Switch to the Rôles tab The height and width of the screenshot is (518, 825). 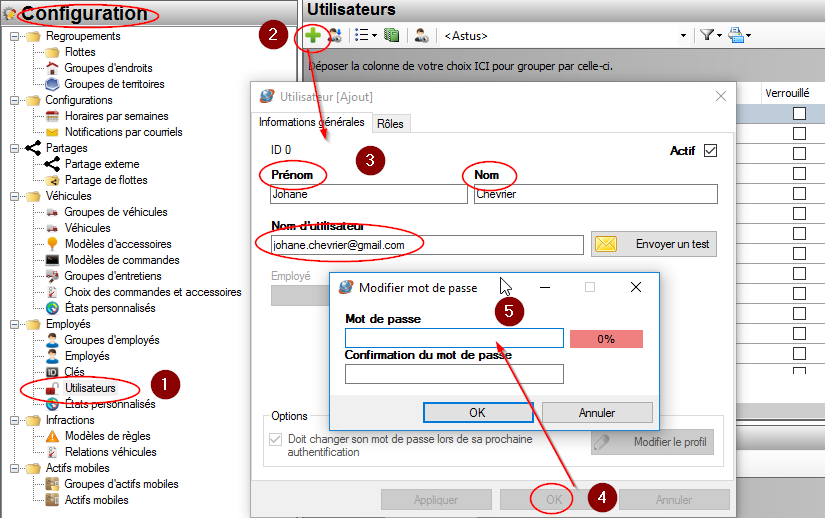pos(390,123)
